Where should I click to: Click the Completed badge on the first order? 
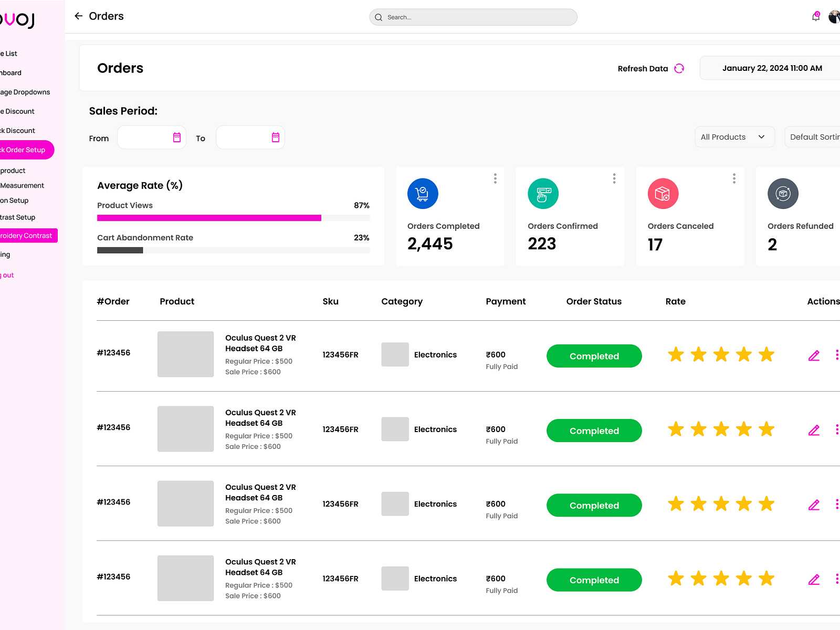pyautogui.click(x=594, y=355)
